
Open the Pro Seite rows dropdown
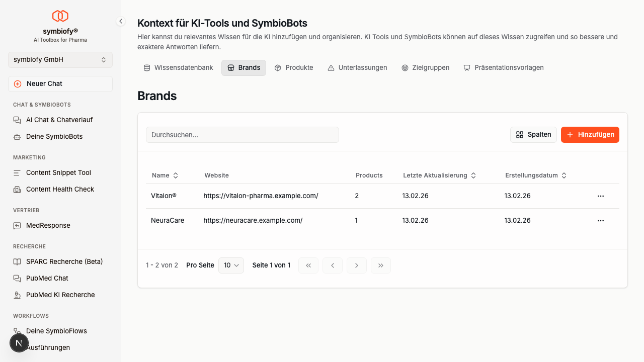(x=231, y=265)
